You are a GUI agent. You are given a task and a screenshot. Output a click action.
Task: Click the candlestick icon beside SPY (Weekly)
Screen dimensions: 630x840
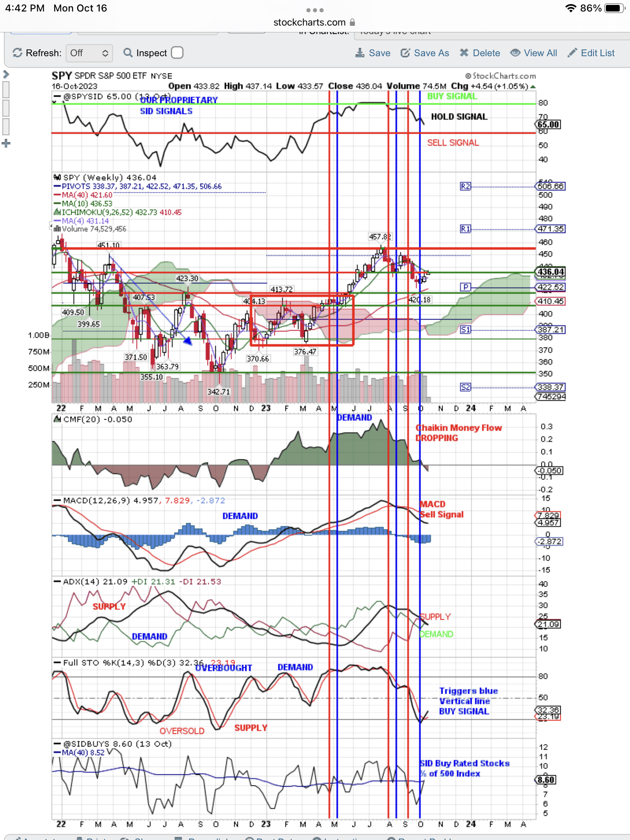pyautogui.click(x=57, y=178)
